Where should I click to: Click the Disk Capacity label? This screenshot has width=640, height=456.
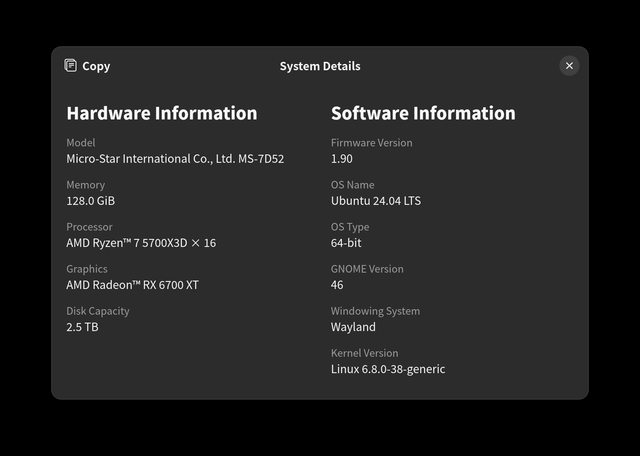[98, 311]
